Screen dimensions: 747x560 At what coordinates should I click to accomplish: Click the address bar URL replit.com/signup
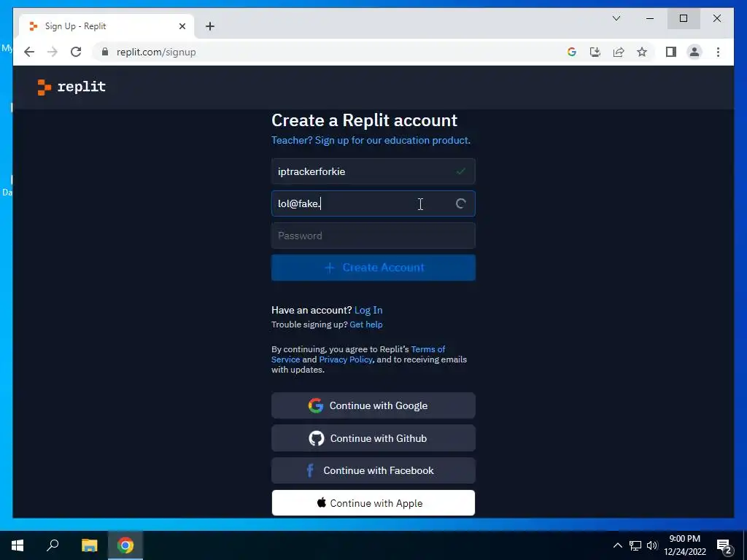coord(156,52)
